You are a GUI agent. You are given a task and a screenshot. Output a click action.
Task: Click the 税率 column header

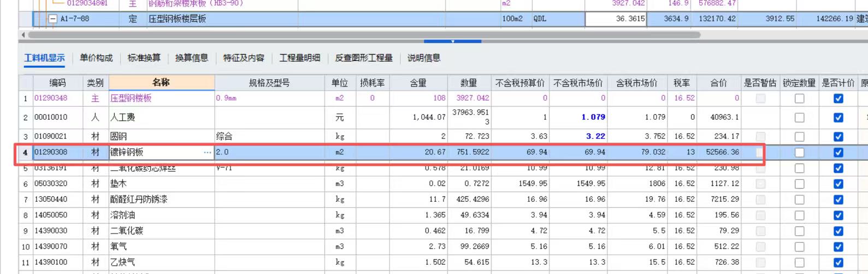pos(681,83)
